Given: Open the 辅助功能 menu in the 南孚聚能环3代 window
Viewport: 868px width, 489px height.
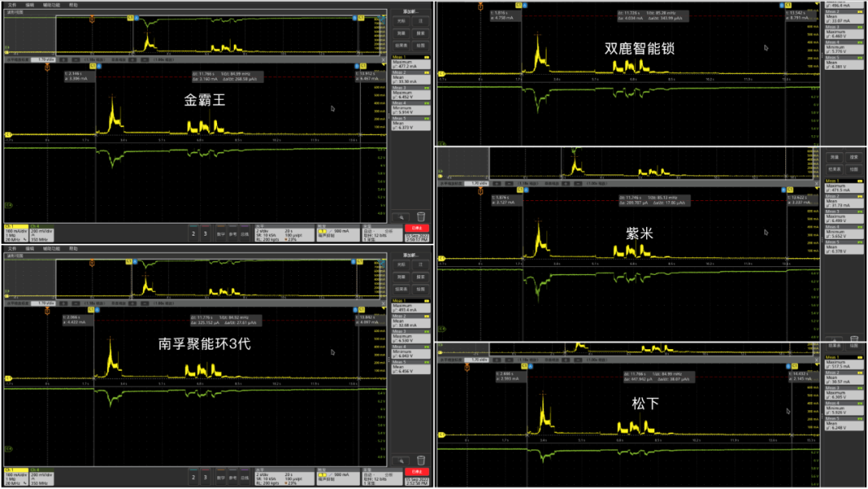Looking at the screenshot, I should click(x=51, y=249).
